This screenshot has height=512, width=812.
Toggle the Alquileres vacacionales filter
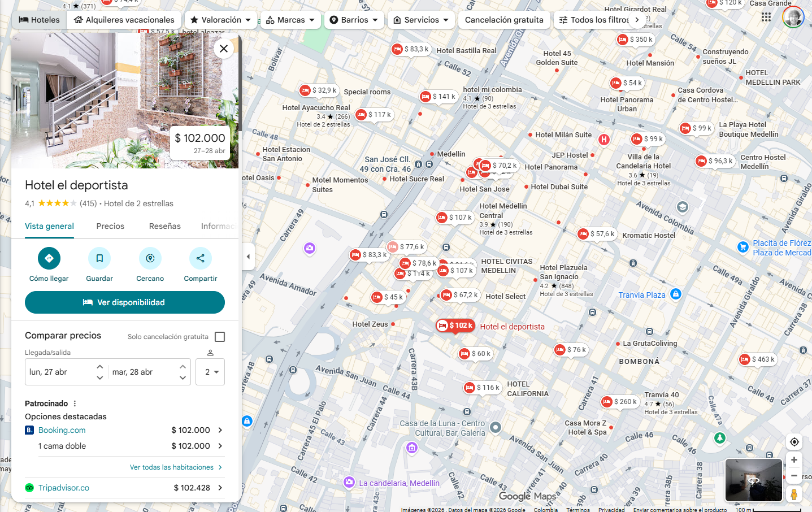point(123,19)
